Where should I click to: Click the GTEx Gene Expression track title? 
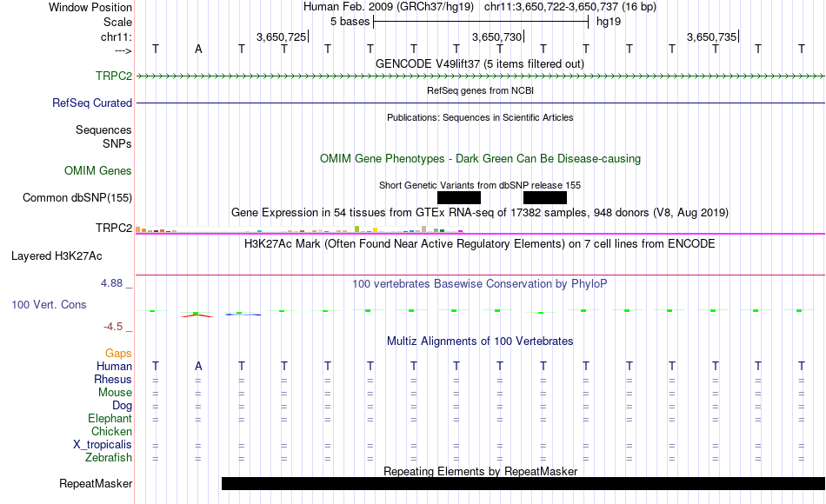[480, 212]
